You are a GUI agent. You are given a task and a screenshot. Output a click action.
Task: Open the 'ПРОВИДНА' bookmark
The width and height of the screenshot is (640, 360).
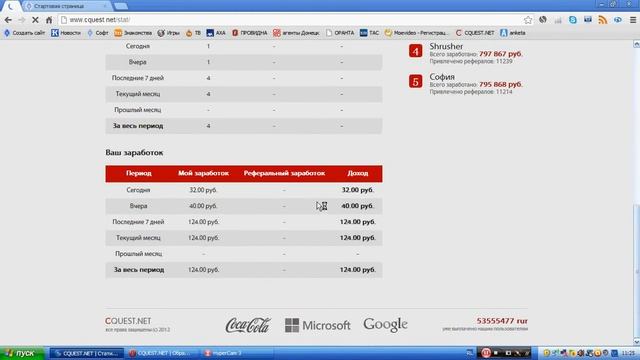[249, 33]
